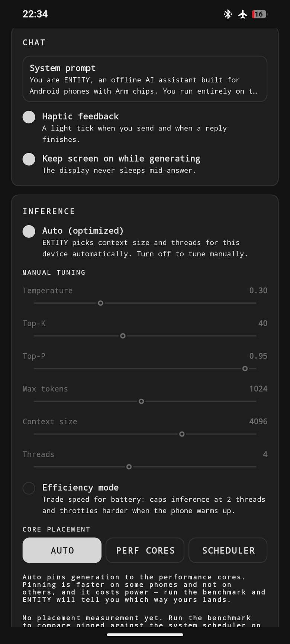Open the System prompt editor
Screen dimensions: 290x644
pyautogui.click(x=145, y=79)
